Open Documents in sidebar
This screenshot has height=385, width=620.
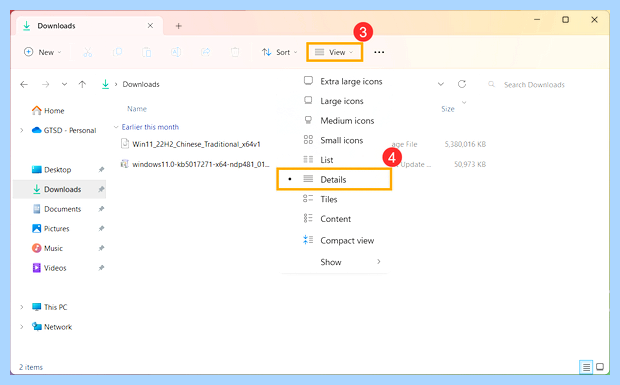pos(57,209)
